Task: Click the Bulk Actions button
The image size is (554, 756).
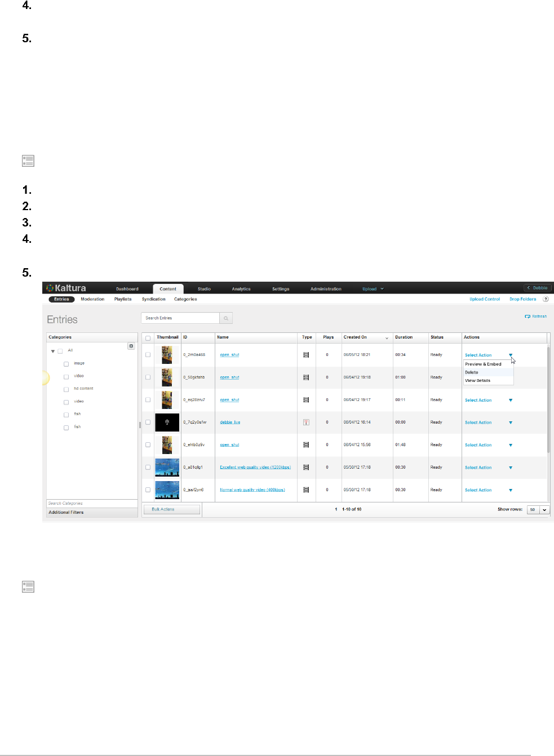Action: point(172,509)
